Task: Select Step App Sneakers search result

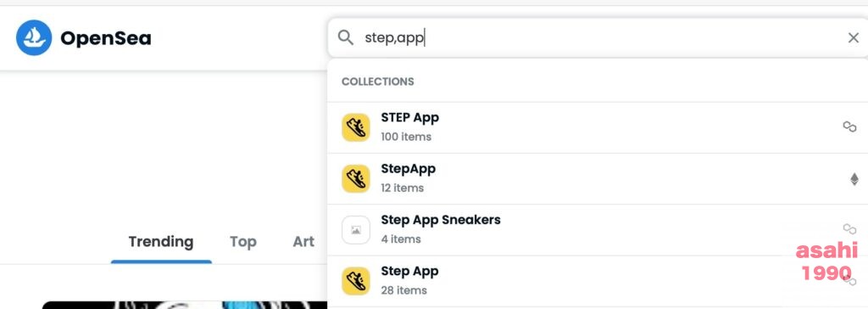Action: click(598, 230)
